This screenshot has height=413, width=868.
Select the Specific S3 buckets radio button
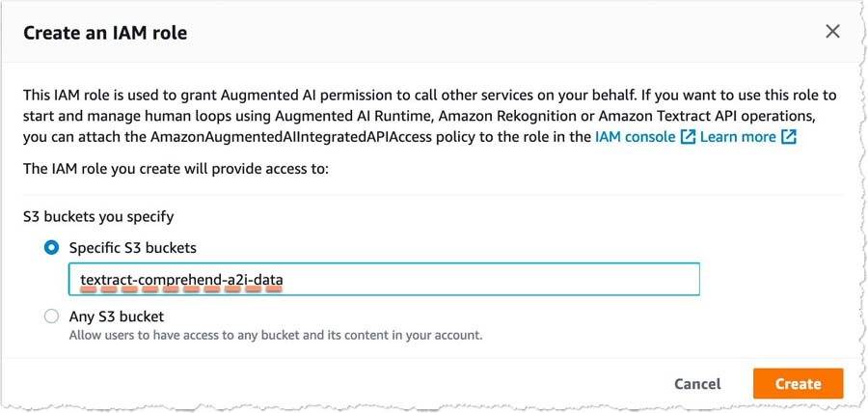pyautogui.click(x=51, y=248)
